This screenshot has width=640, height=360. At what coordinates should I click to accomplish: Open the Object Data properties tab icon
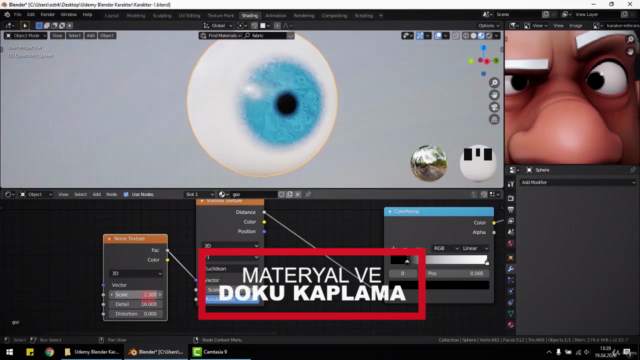(511, 313)
